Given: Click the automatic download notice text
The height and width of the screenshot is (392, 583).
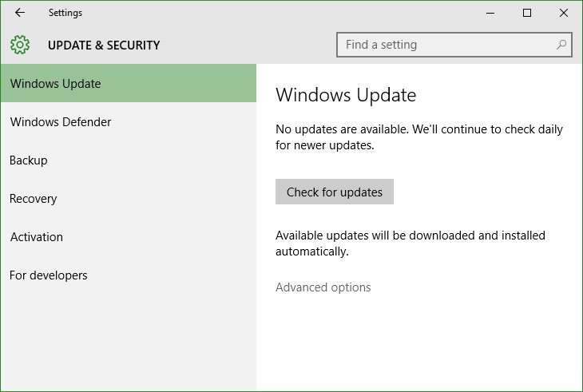Looking at the screenshot, I should [410, 243].
